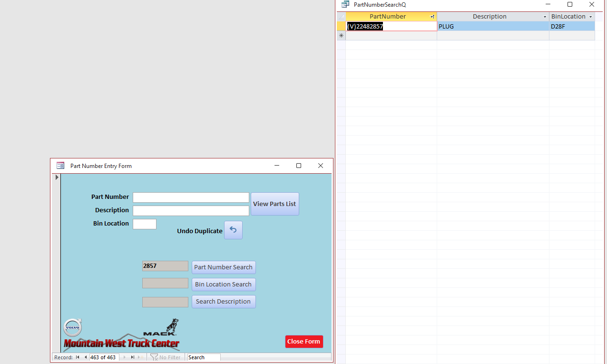Jump to the first record using navigation icon
This screenshot has height=364, width=607.
[78, 357]
